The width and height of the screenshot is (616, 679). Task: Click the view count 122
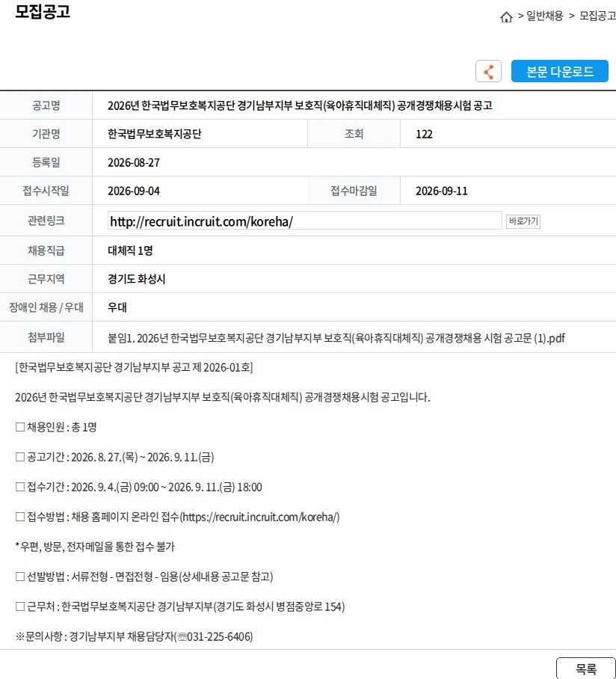[424, 135]
